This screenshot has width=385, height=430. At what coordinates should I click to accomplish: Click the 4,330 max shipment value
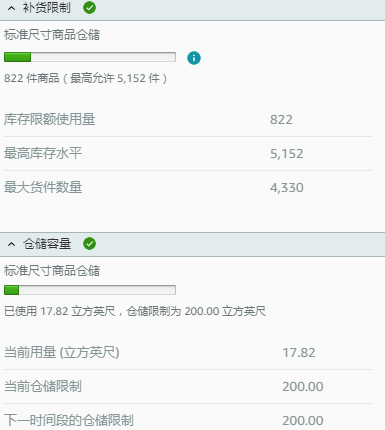pyautogui.click(x=287, y=188)
